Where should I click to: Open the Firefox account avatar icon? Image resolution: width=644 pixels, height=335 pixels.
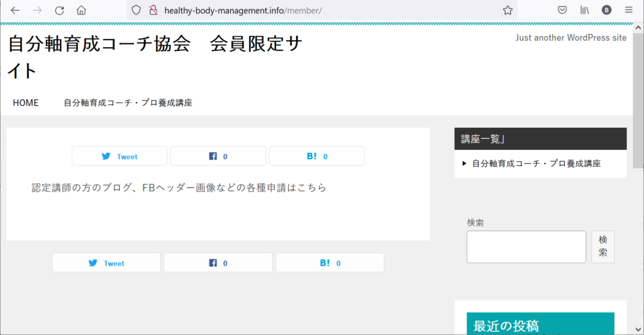point(607,10)
